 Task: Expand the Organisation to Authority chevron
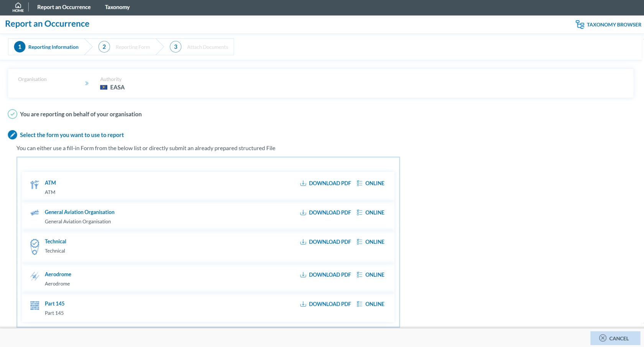(x=87, y=83)
